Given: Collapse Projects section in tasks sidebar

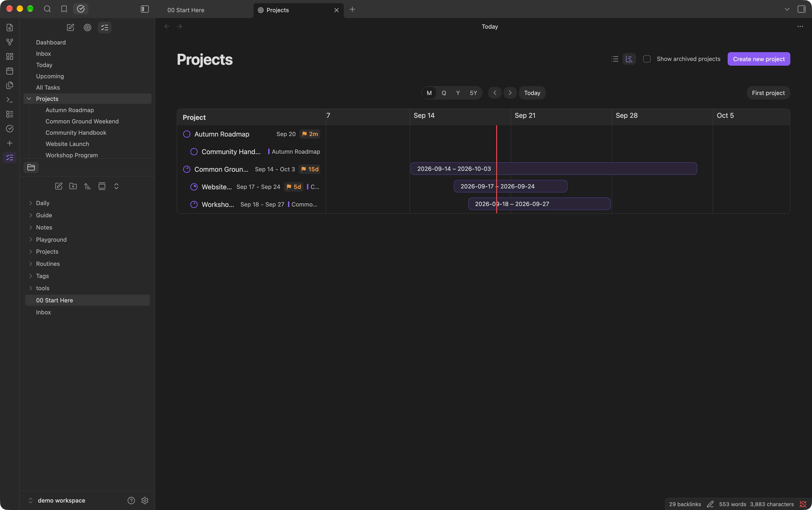Looking at the screenshot, I should point(29,99).
